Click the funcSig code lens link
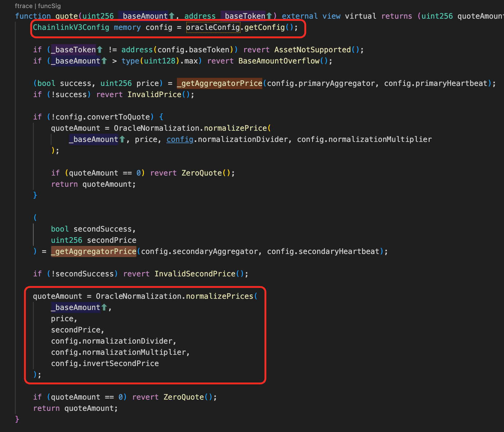Screen dimensions: 504x432 [49, 6]
